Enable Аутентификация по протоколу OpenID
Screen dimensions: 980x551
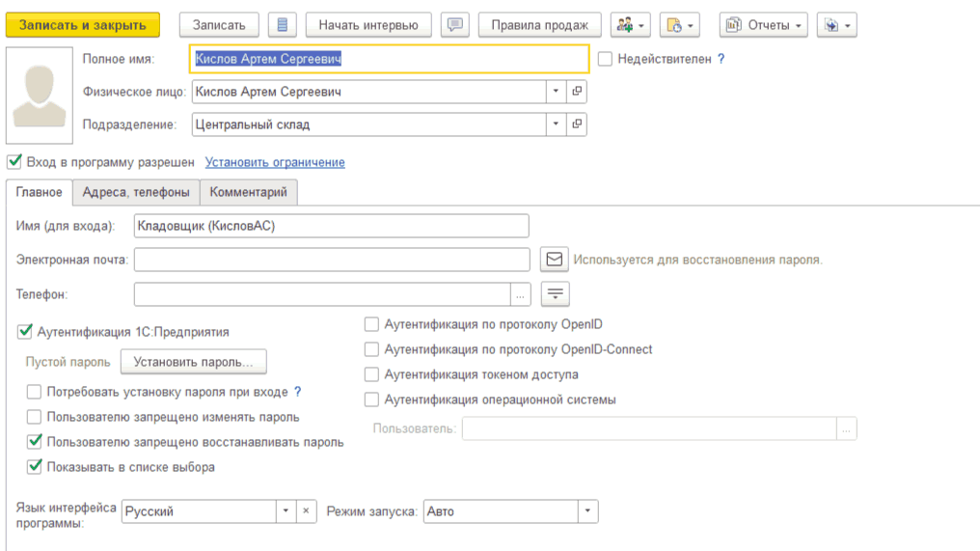[x=371, y=324]
